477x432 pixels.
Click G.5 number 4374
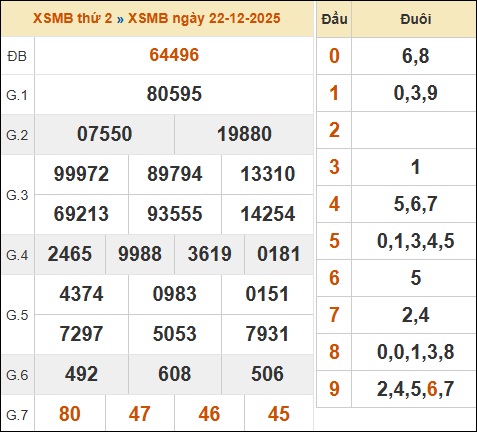pyautogui.click(x=81, y=294)
